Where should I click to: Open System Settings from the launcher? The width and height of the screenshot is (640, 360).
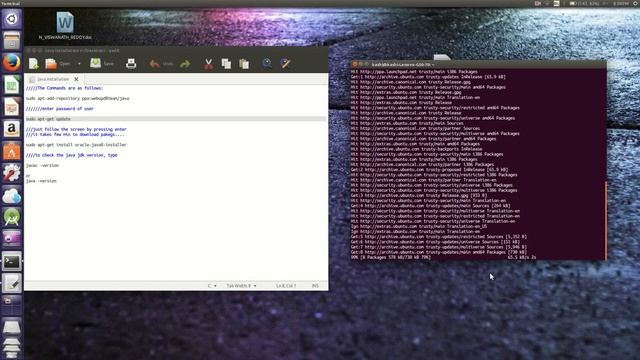(11, 173)
